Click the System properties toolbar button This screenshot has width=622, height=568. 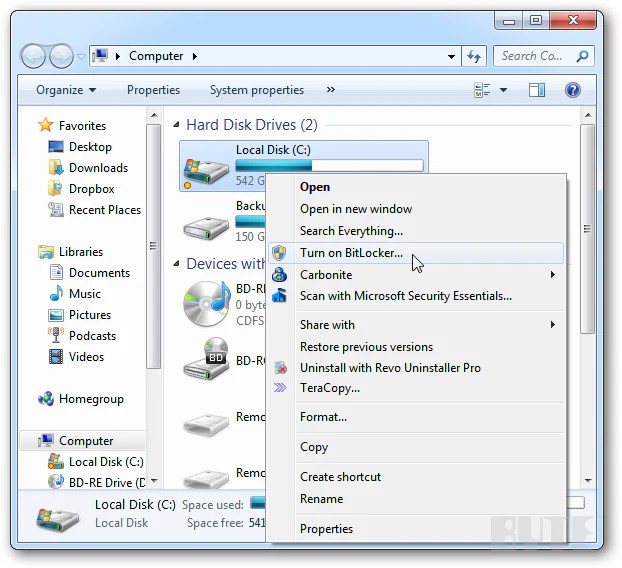(x=257, y=90)
